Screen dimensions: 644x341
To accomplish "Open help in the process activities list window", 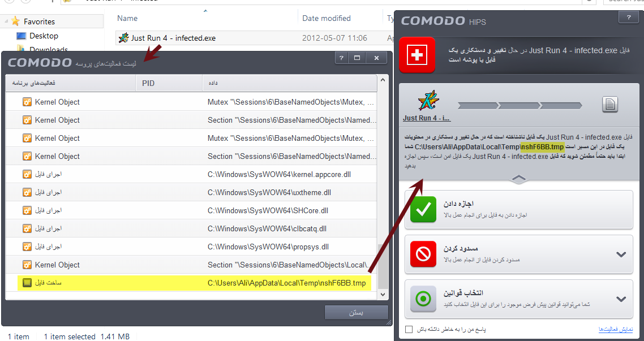I will 341,58.
